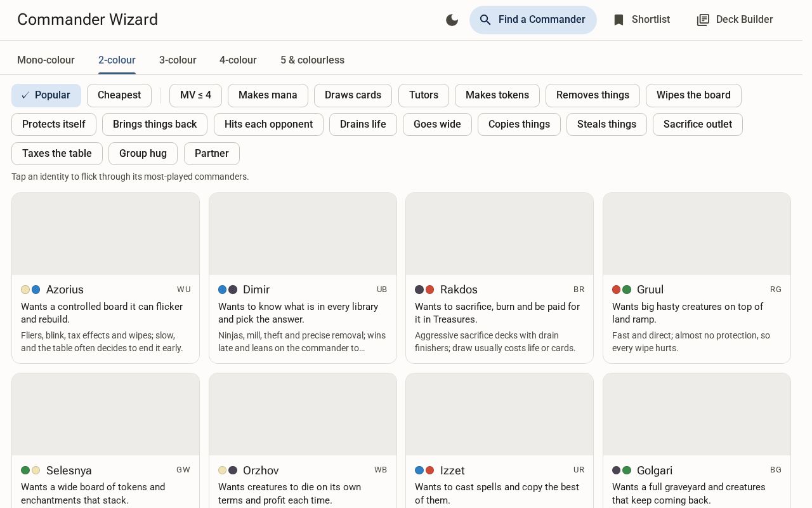Click the Selesnya card title
This screenshot has height=508, width=812.
(69, 471)
